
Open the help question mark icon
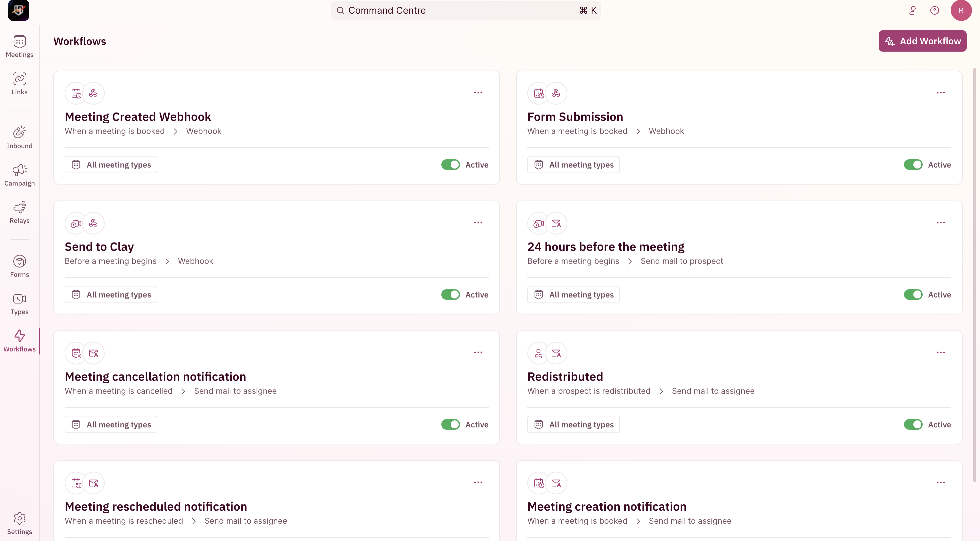click(934, 10)
